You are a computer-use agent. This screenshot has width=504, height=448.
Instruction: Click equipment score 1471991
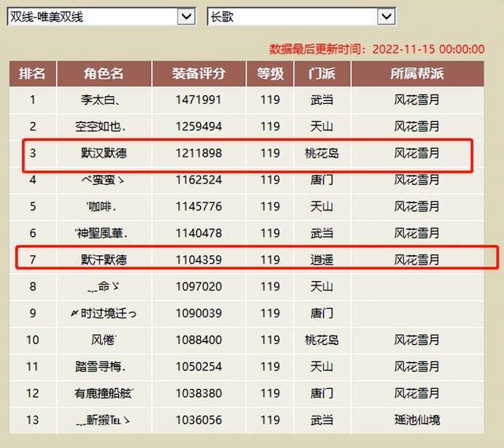coord(198,100)
